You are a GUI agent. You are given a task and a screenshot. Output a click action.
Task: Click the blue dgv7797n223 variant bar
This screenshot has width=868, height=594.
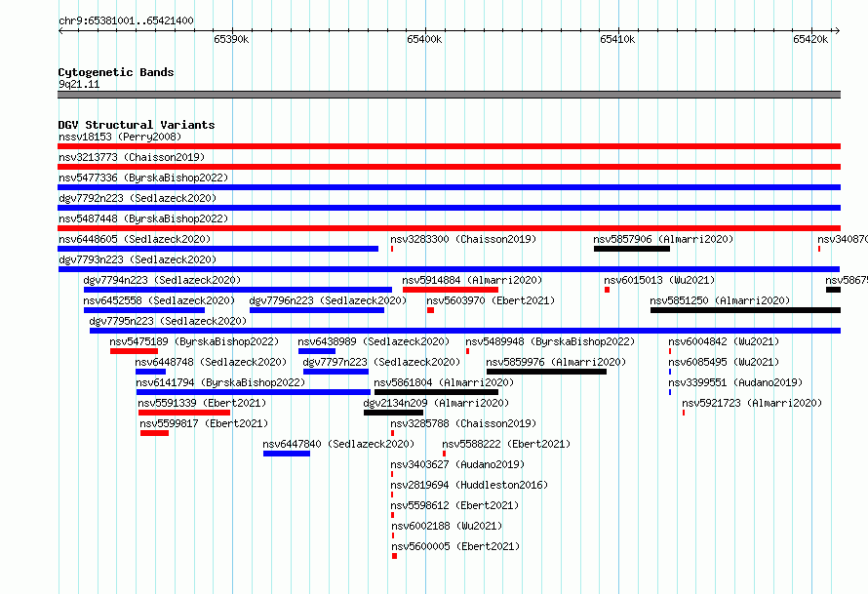(336, 372)
